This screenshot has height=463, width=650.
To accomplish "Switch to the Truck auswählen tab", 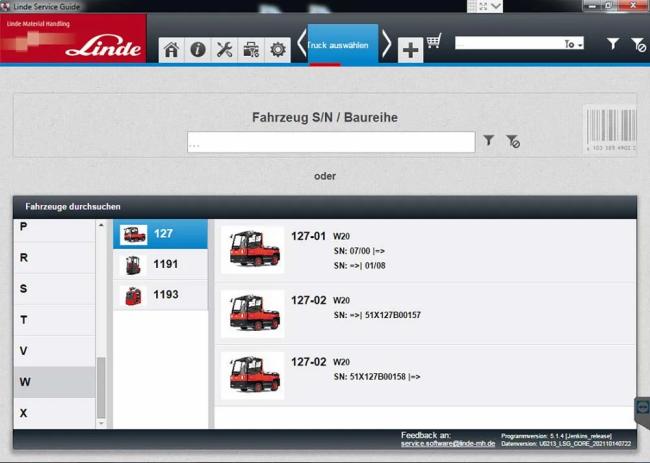I will [342, 45].
